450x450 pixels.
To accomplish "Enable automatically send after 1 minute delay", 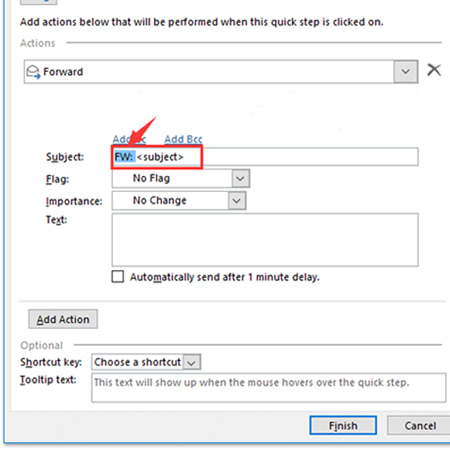I will coord(118,277).
